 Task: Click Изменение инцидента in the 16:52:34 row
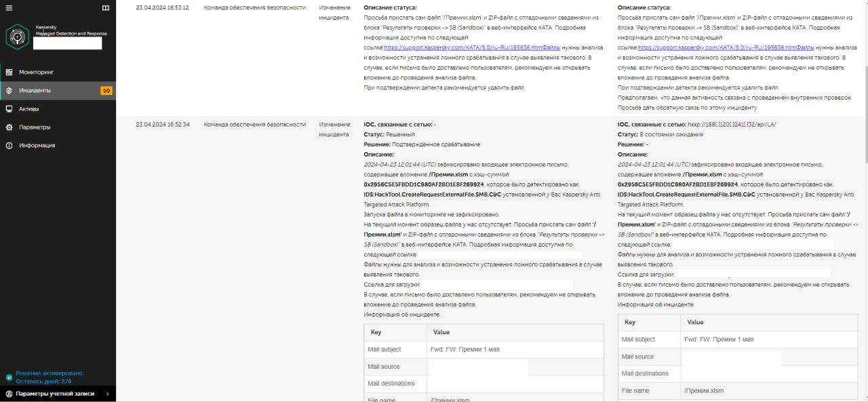[335, 129]
